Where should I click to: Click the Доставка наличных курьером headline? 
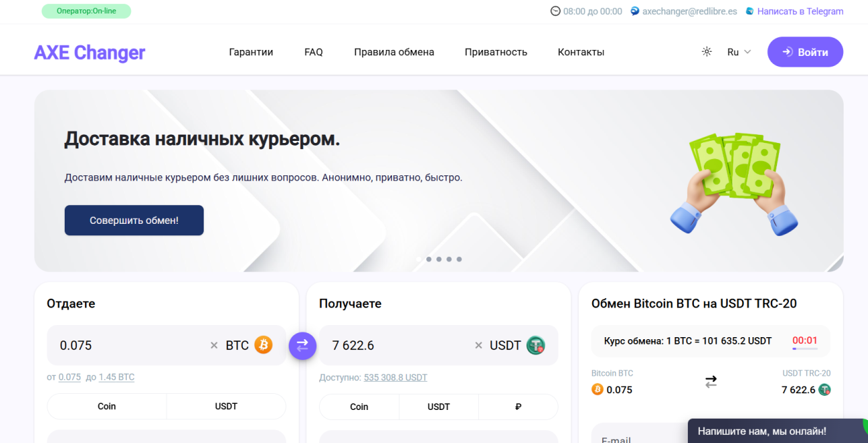click(202, 139)
